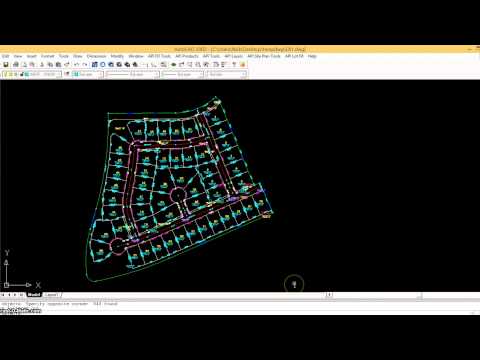Open the AR Lot Fit menu
Viewport: 480px width, 360px height.
(294, 56)
